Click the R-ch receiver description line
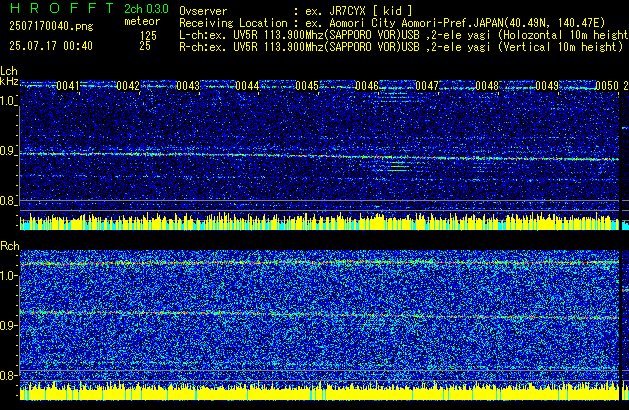629x410 pixels. pos(401,47)
